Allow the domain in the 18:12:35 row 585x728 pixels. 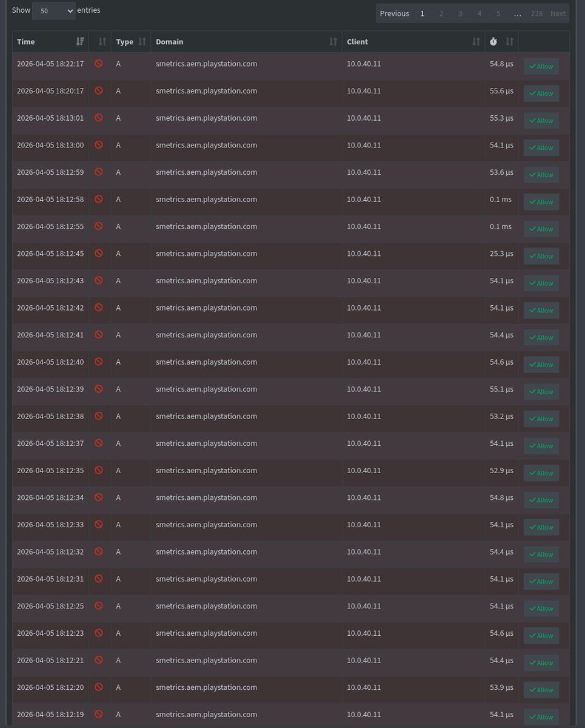click(x=541, y=473)
